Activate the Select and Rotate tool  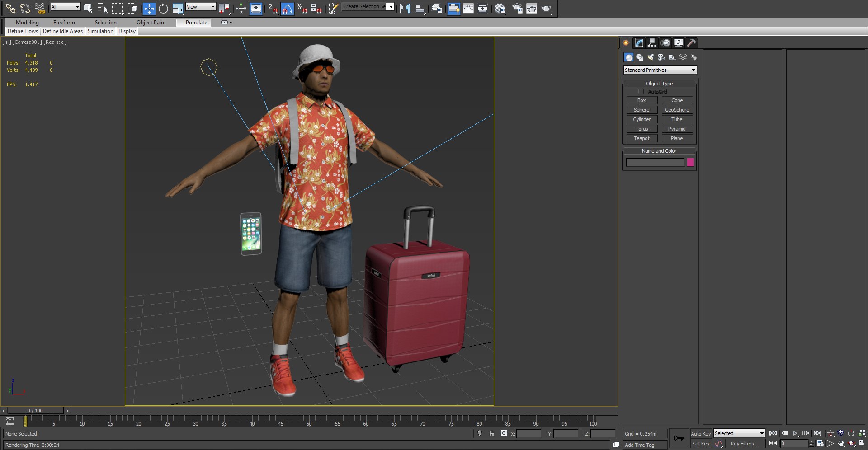tap(163, 8)
